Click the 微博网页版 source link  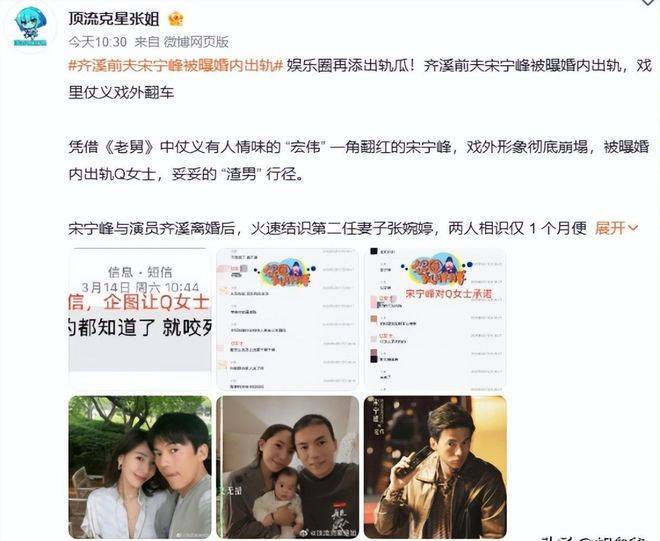click(196, 42)
